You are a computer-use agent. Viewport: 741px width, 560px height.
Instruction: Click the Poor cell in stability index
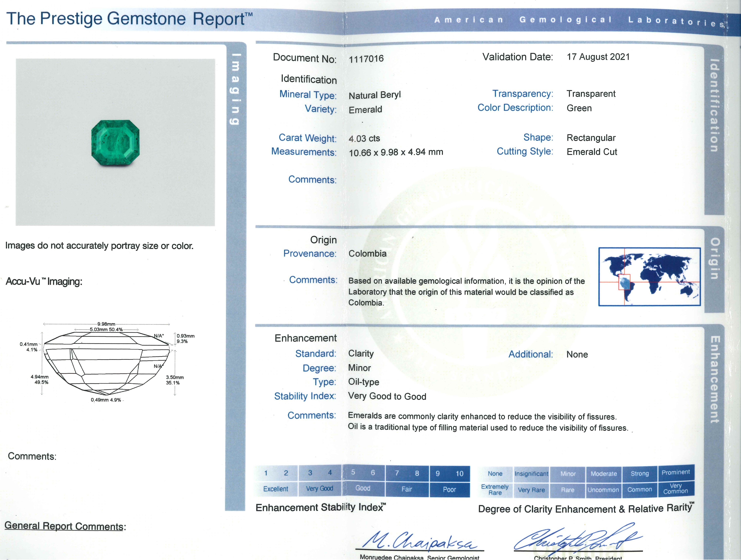click(x=450, y=490)
